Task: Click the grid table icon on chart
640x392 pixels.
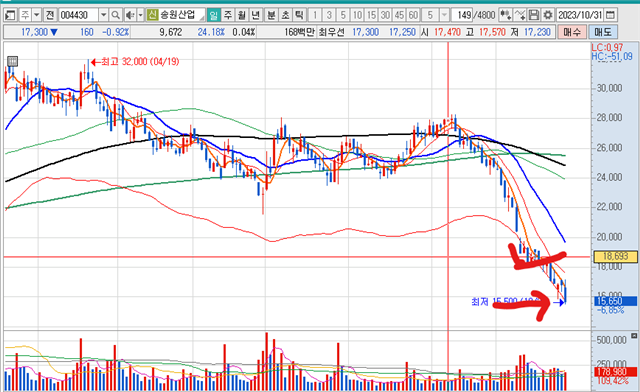Action: click(12, 62)
